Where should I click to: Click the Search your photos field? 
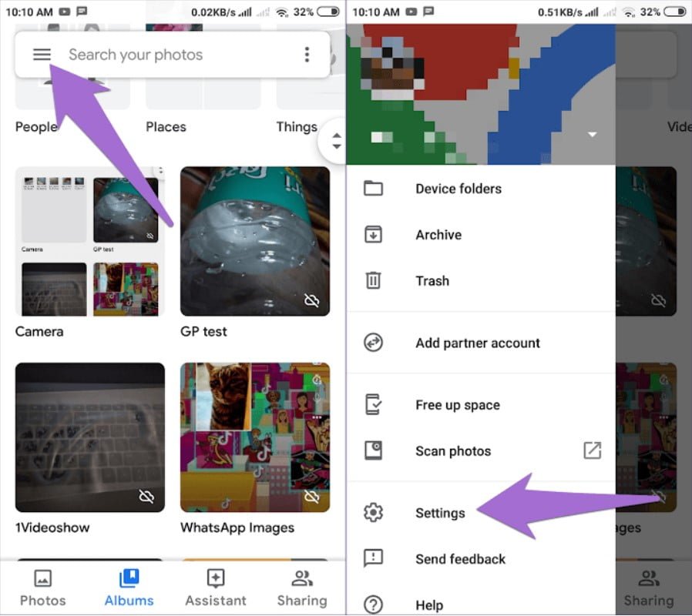pos(135,54)
